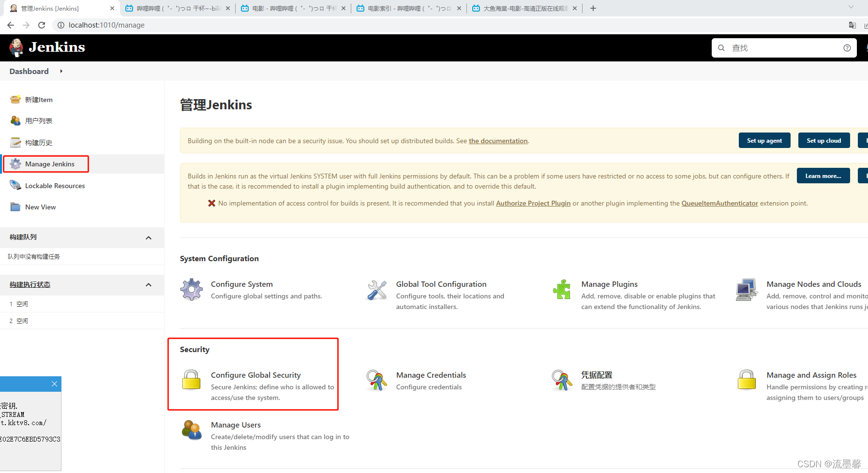Viewport: 868px width, 473px height.
Task: Click the 队列中没有构建任务 text
Action: point(34,256)
